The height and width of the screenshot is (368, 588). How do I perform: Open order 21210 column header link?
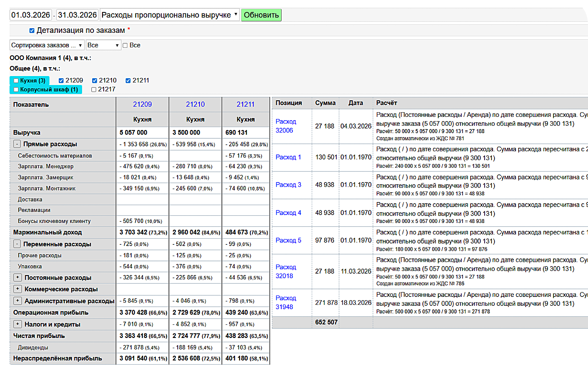(x=195, y=104)
